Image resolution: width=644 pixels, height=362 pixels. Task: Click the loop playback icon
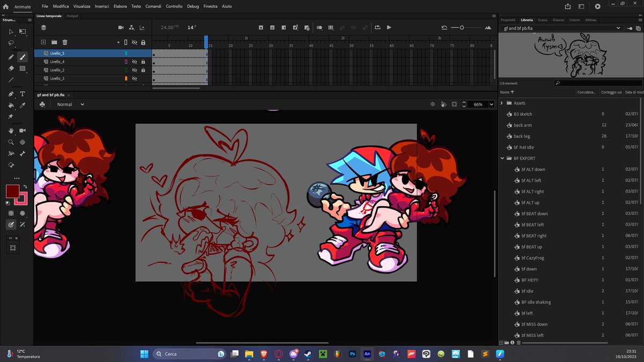377,27
